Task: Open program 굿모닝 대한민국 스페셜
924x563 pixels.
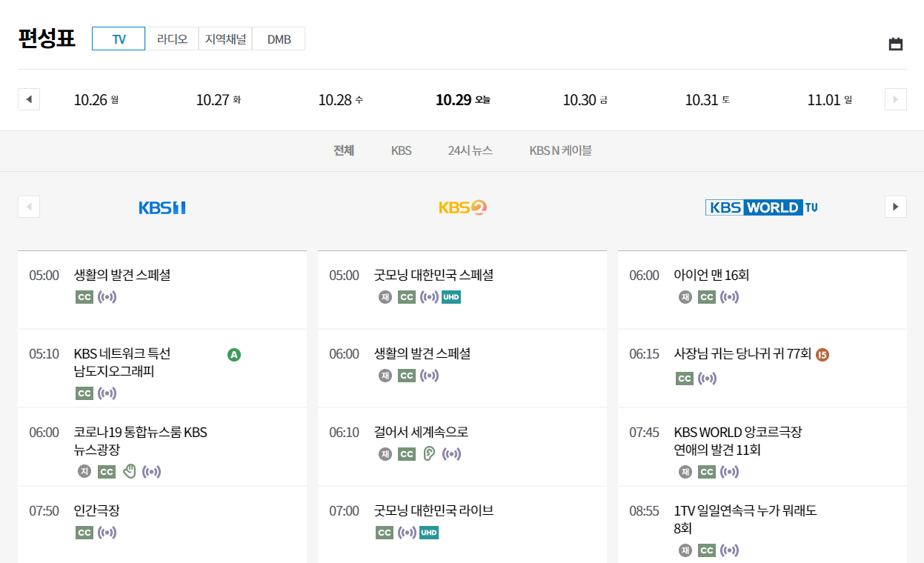Action: pos(433,275)
